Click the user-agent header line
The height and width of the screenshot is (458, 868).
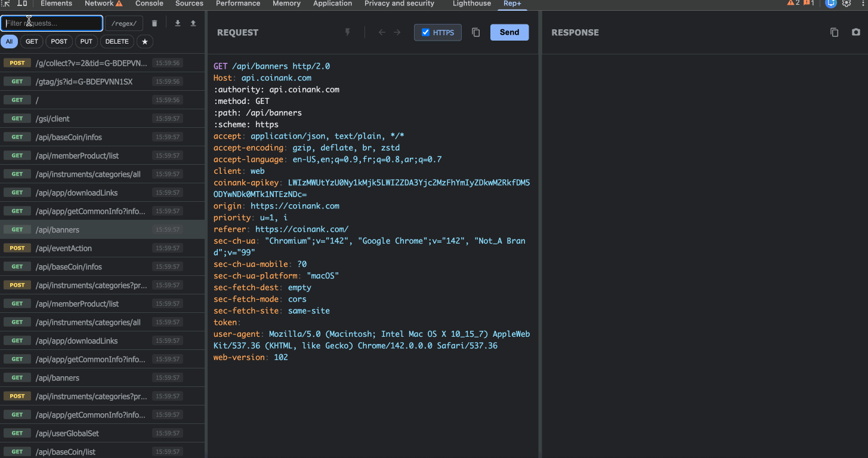coord(372,340)
